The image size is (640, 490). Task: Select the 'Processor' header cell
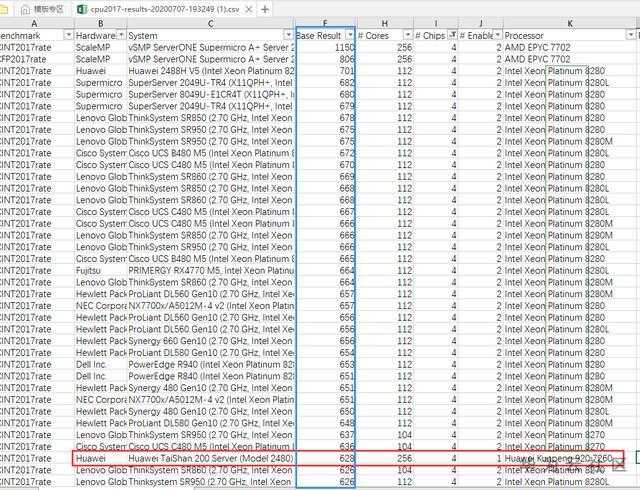[570, 36]
